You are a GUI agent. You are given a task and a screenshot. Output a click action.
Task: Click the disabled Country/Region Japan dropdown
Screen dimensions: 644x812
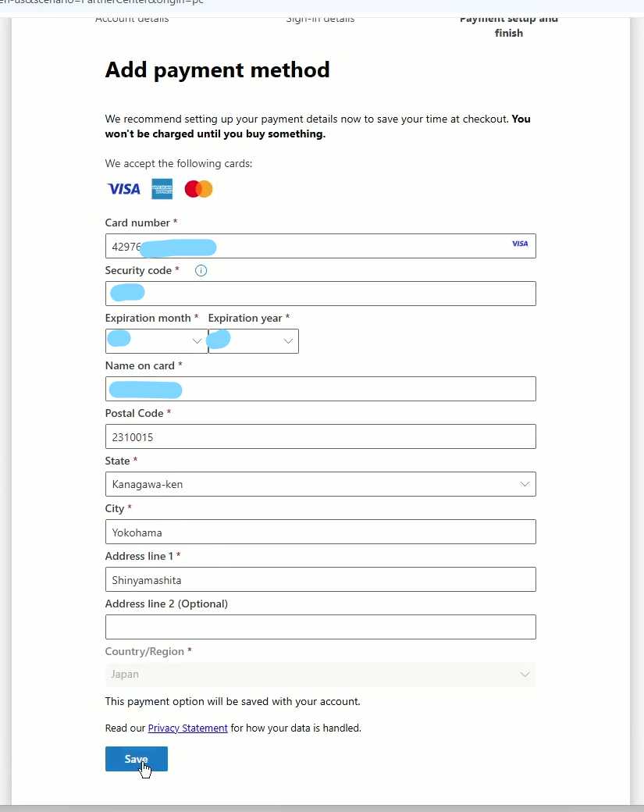(320, 675)
